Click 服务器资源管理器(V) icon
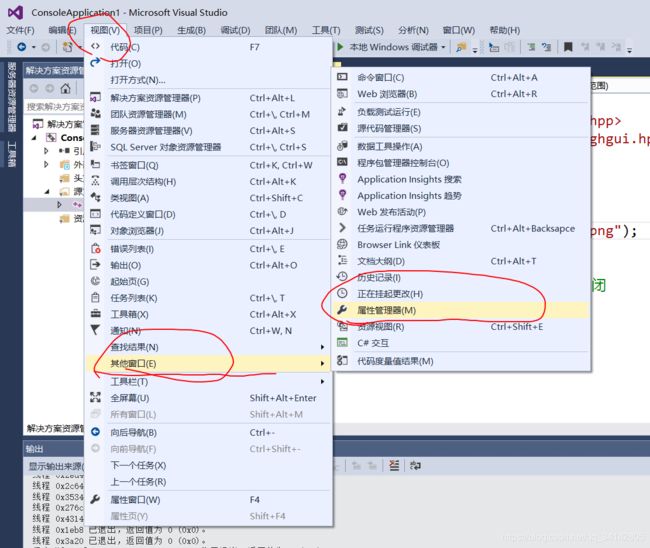 (95, 130)
